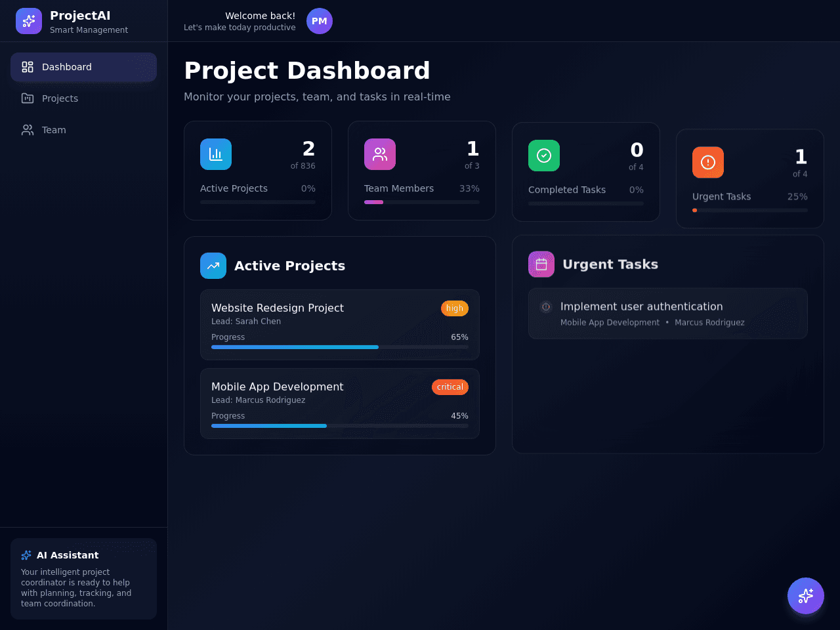Open the Mobile App Development project card
Viewport: 840px width, 630px height.
[x=340, y=404]
